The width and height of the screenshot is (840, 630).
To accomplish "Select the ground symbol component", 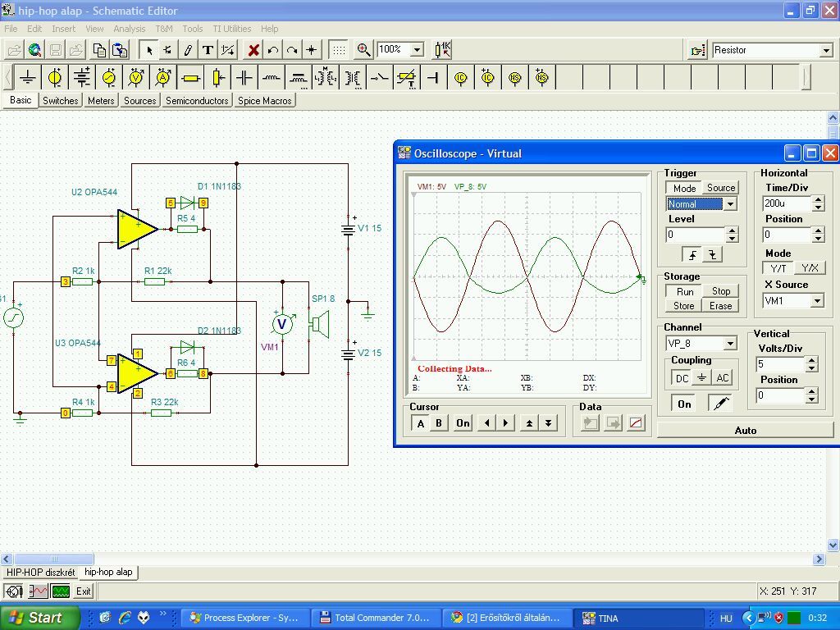I will 27,78.
